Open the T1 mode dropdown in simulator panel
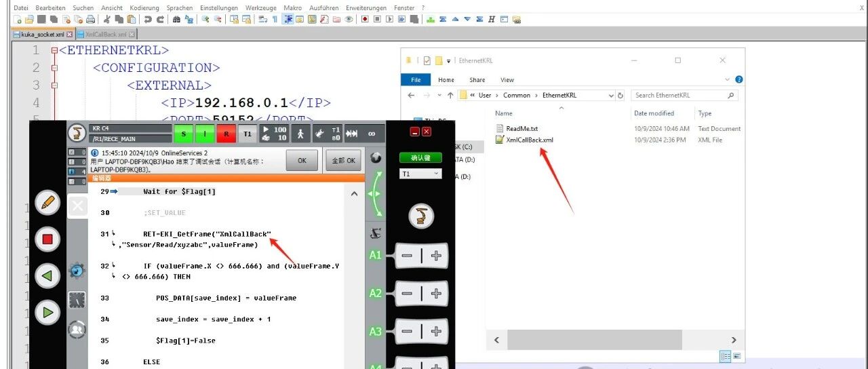 tap(420, 174)
